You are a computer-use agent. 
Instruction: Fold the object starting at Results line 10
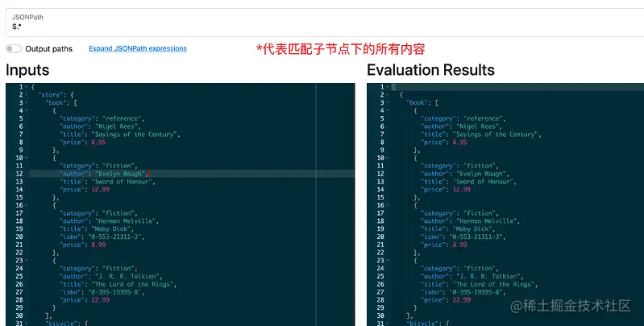(x=388, y=158)
